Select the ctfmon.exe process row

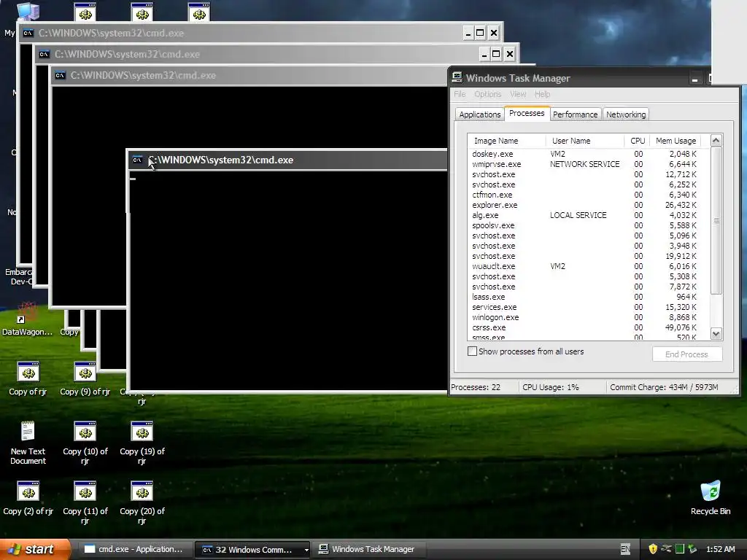584,195
